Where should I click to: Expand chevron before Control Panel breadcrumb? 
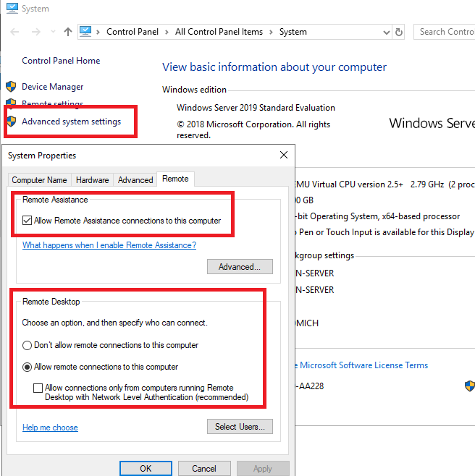point(98,32)
